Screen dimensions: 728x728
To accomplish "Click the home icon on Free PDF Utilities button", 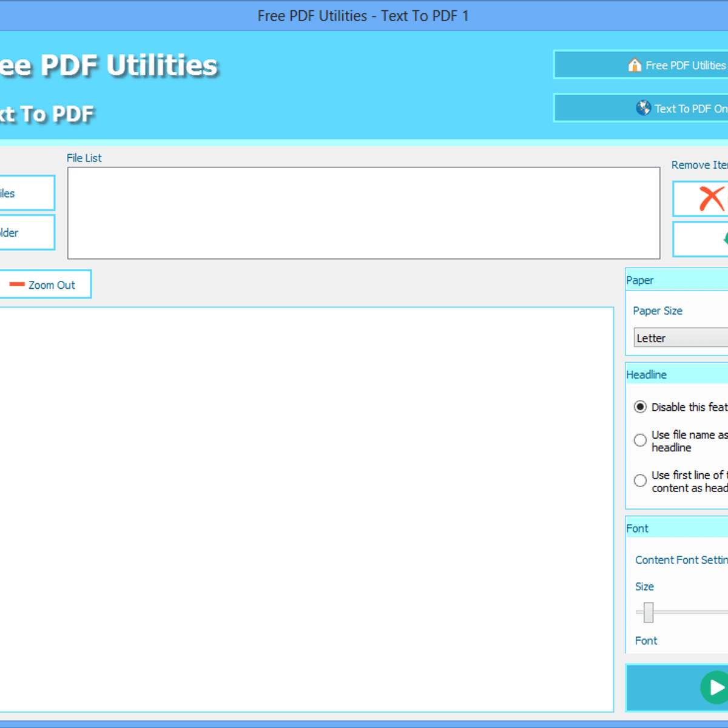I will (635, 65).
